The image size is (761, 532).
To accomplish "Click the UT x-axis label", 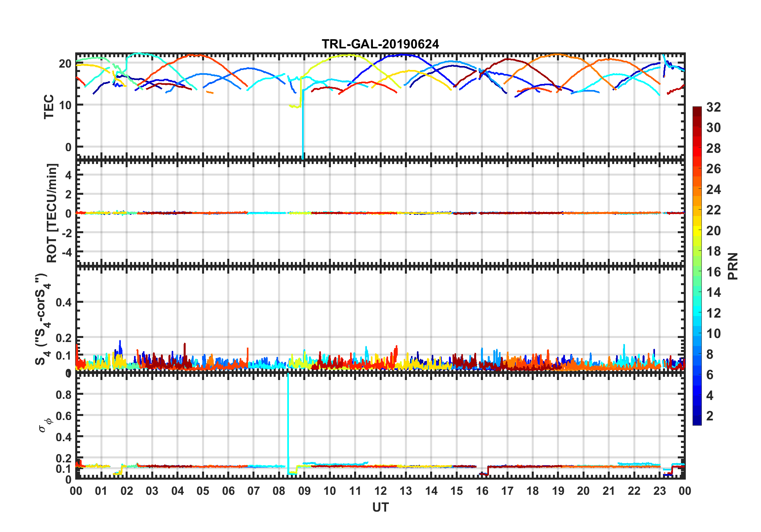I will click(x=380, y=507).
